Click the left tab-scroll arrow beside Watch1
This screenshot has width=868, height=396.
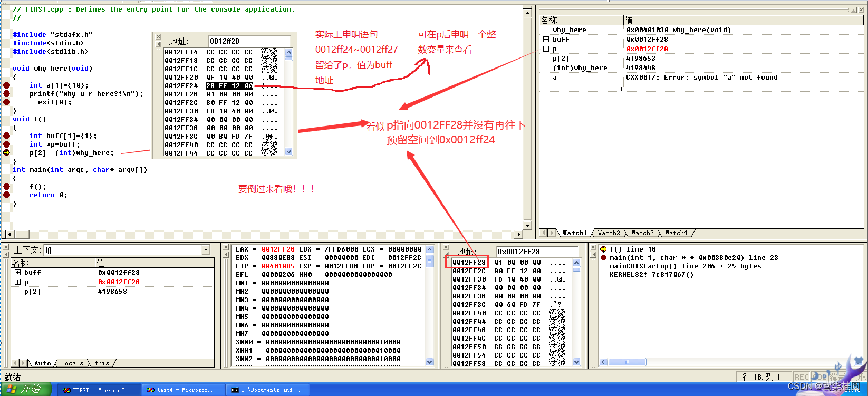click(544, 233)
